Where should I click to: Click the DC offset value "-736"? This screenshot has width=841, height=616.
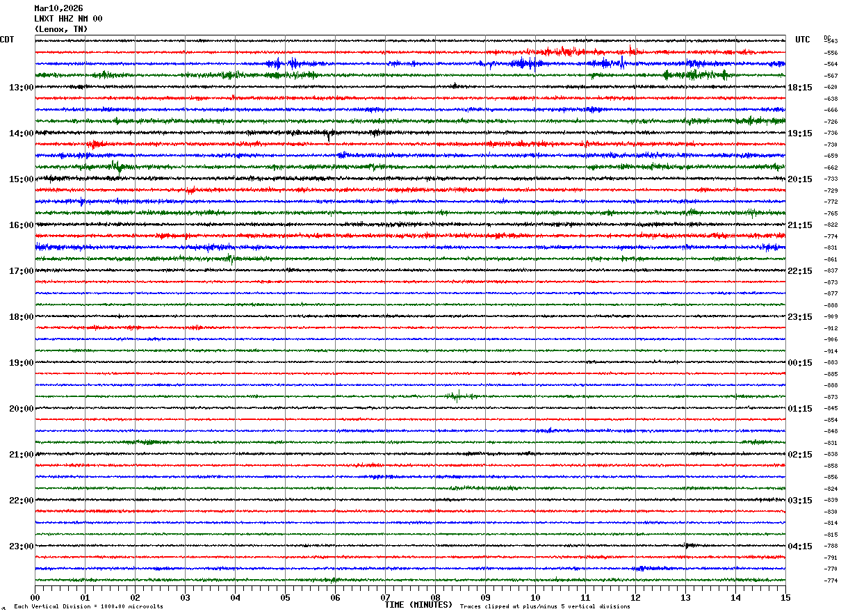[831, 133]
